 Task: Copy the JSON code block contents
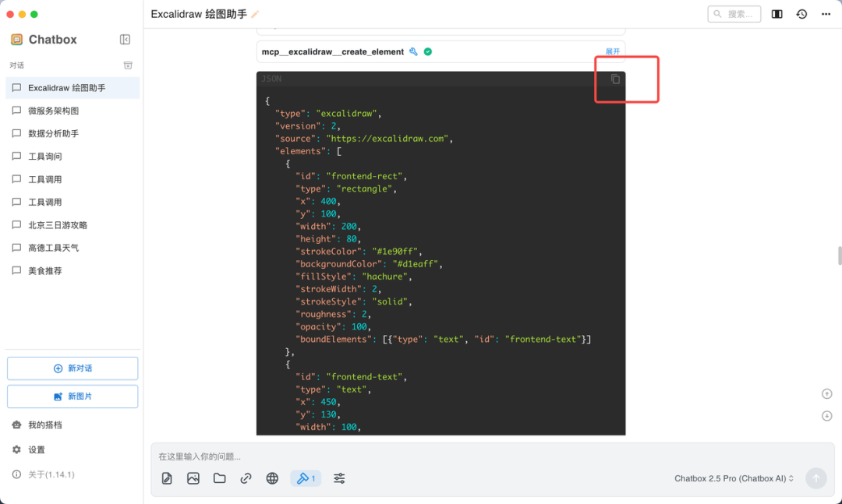(x=615, y=79)
